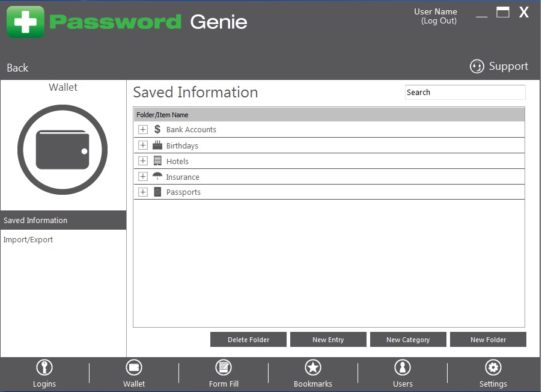Select the Bank Accounts row text

[191, 129]
